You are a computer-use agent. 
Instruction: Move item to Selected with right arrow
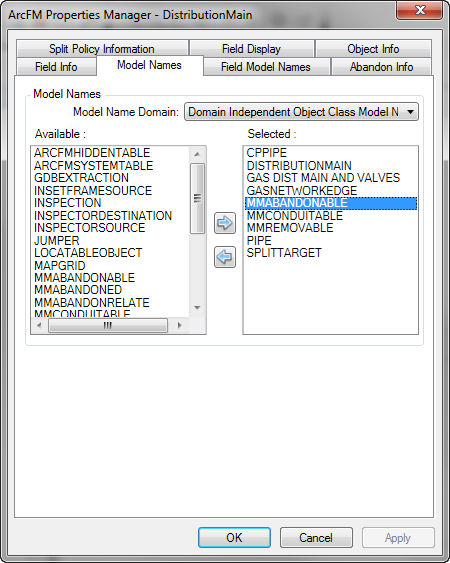pyautogui.click(x=225, y=223)
